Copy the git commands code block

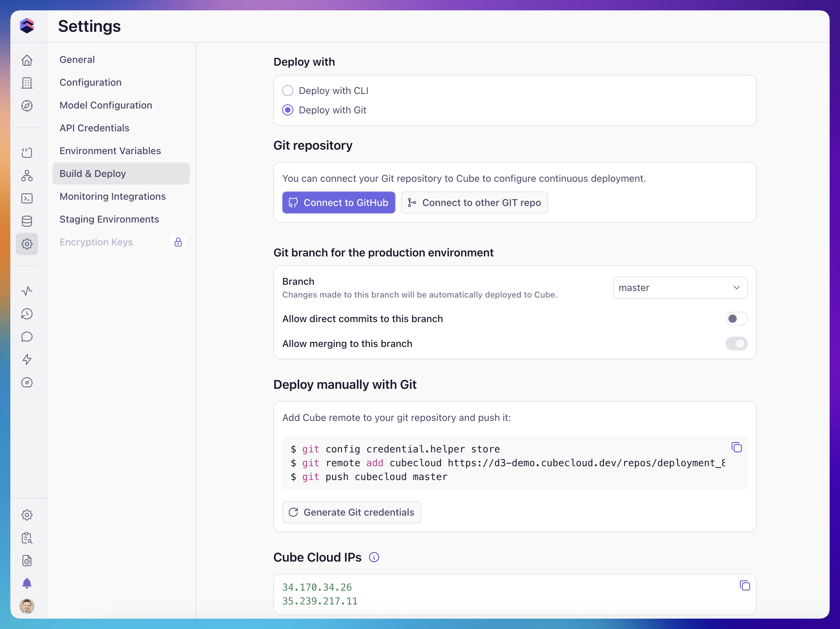pyautogui.click(x=737, y=447)
